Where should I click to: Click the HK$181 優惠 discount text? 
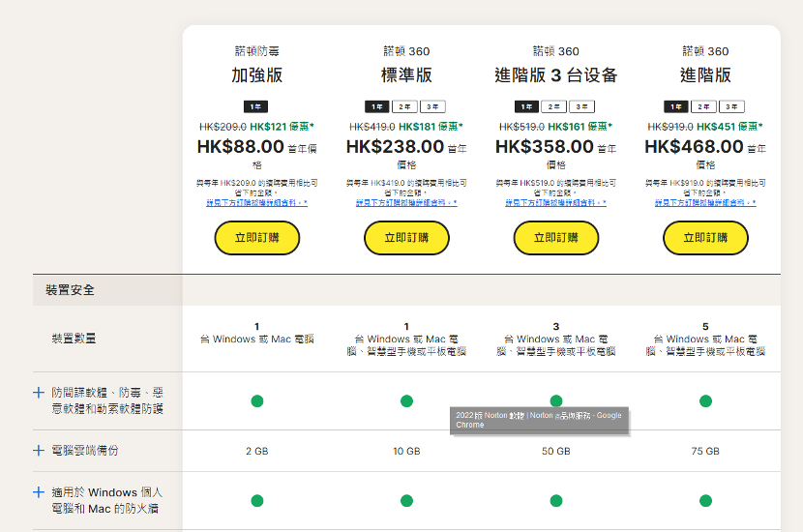[x=431, y=127]
